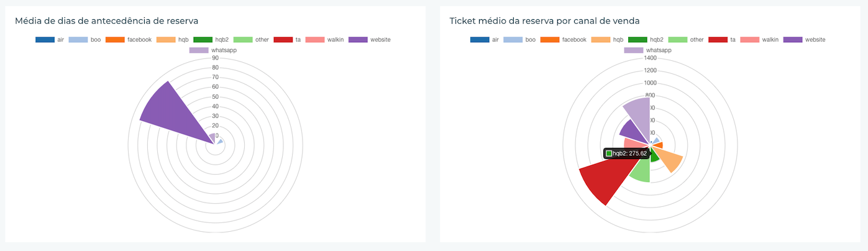The image size is (868, 251).
Task: Toggle whatsapp legend item in right chart
Action: (649, 50)
